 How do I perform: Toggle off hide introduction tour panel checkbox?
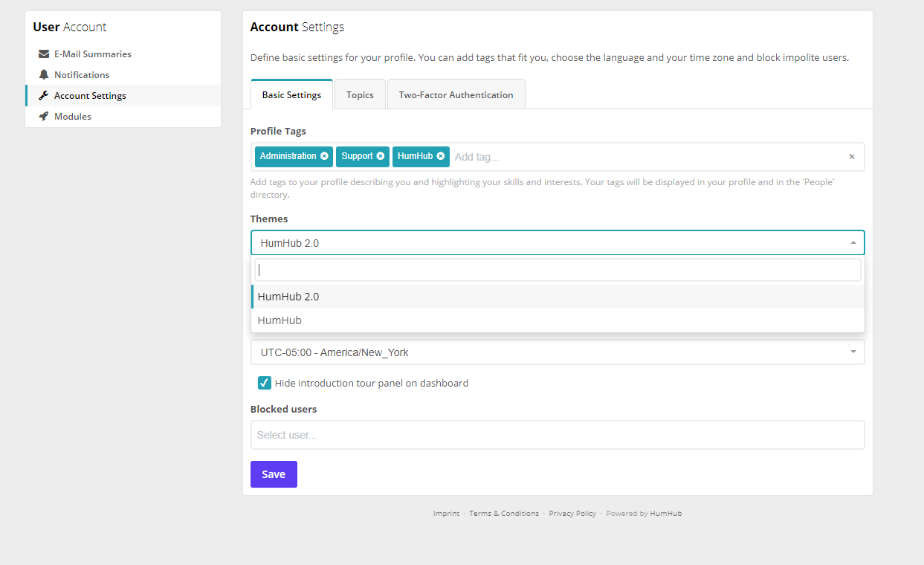click(x=265, y=382)
